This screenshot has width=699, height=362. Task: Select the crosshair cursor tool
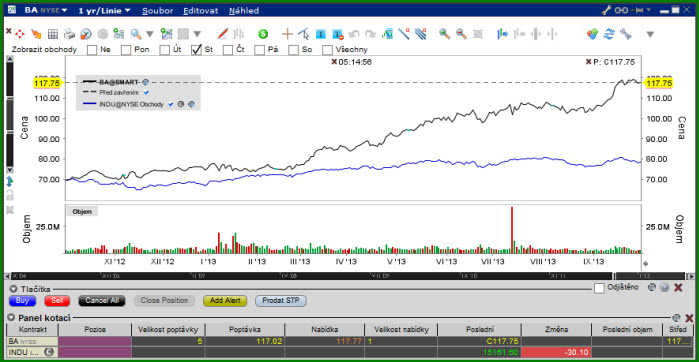point(288,33)
